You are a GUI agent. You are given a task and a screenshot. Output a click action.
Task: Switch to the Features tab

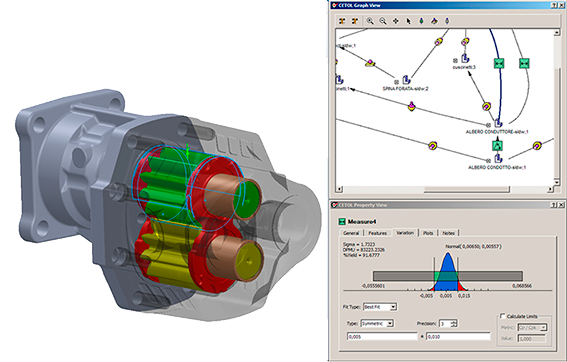pos(378,233)
